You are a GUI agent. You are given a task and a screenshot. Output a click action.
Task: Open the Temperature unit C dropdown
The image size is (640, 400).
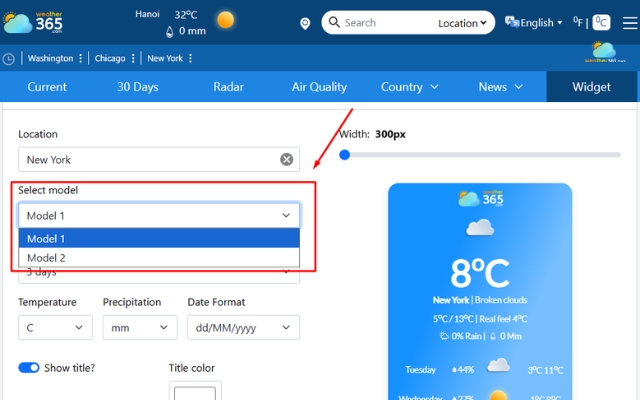click(55, 327)
